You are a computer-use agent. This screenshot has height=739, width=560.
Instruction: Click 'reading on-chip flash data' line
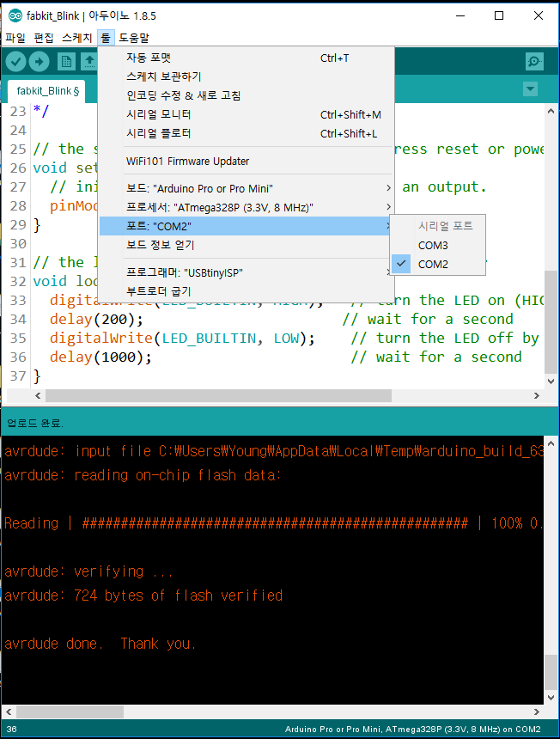pos(143,475)
